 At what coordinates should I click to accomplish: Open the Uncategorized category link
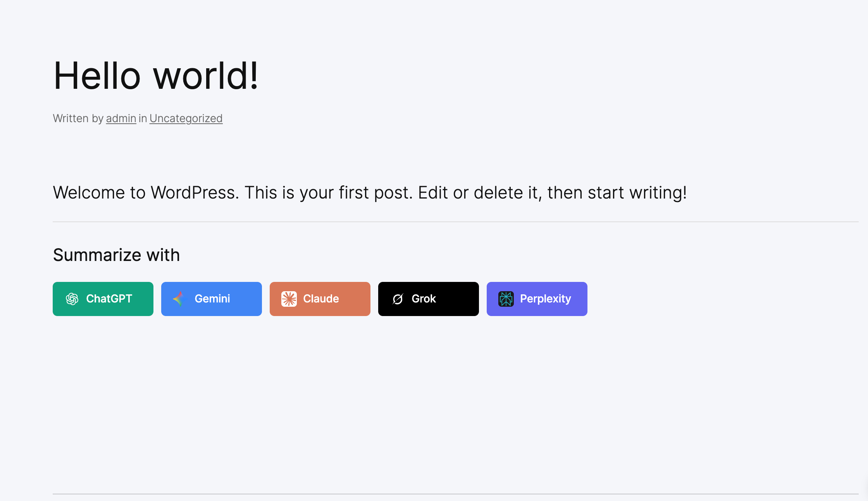coord(186,118)
